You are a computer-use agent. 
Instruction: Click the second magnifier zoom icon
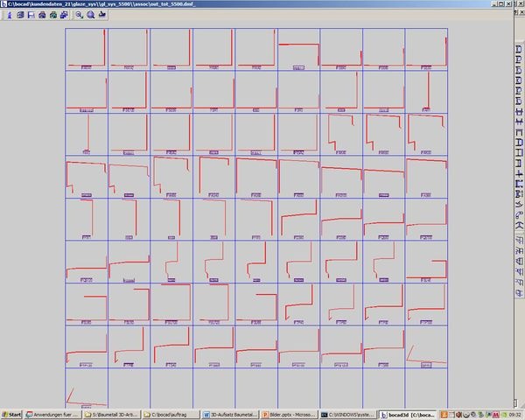pos(78,16)
